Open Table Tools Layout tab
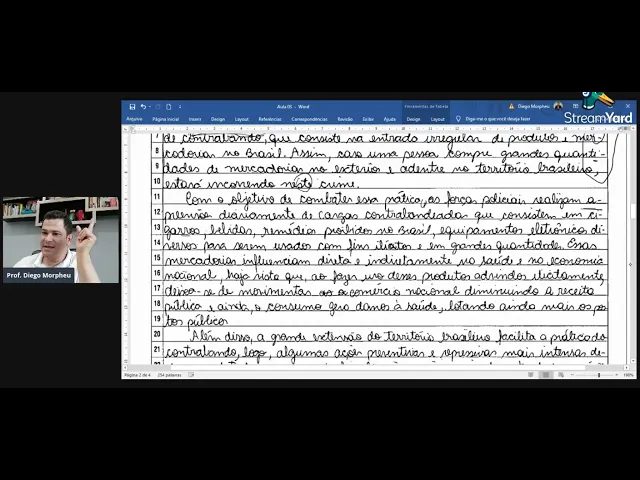 (438, 119)
